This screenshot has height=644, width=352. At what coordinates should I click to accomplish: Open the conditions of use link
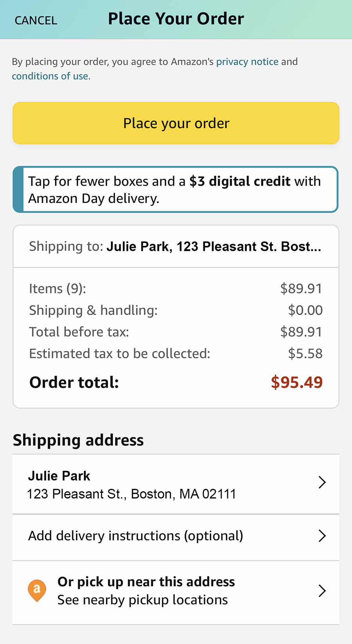(50, 76)
